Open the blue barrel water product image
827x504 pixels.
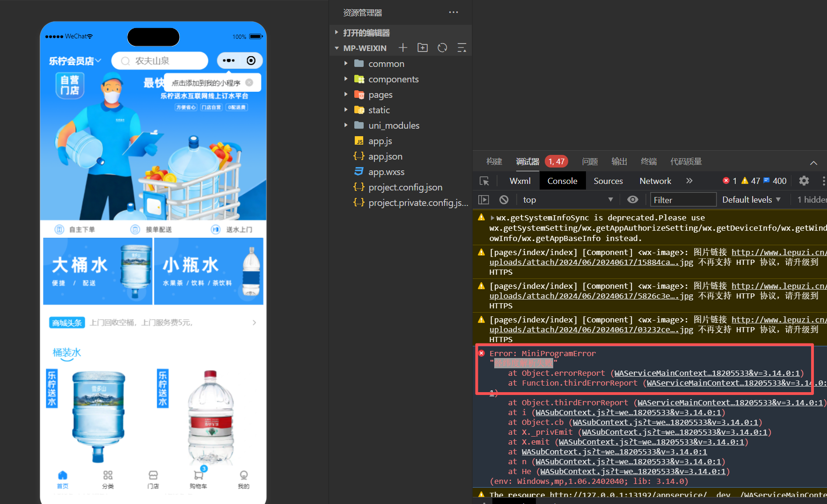(x=98, y=416)
